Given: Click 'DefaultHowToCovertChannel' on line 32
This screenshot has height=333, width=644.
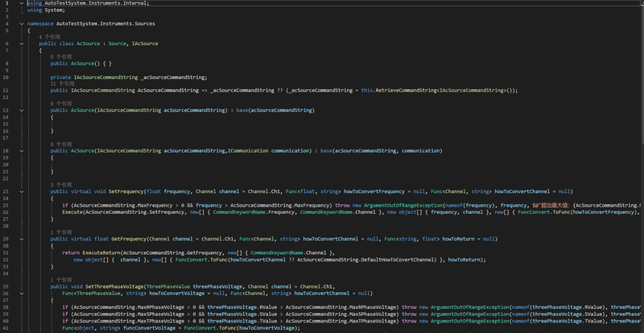Looking at the screenshot, I should pyautogui.click(x=397, y=260).
